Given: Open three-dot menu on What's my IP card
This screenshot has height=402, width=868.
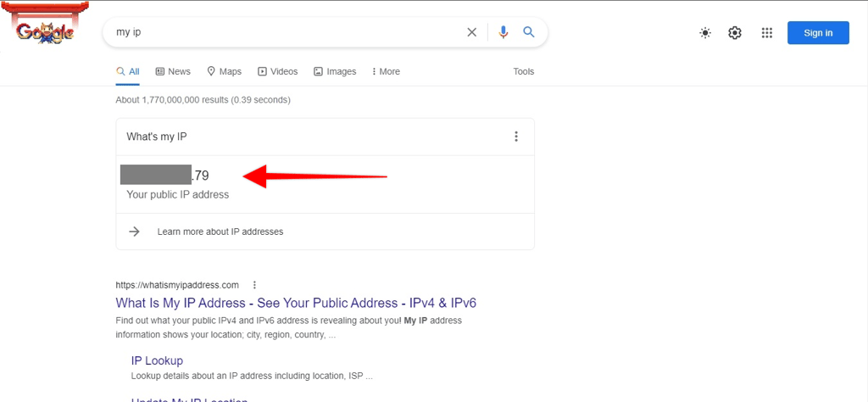Looking at the screenshot, I should (x=516, y=137).
